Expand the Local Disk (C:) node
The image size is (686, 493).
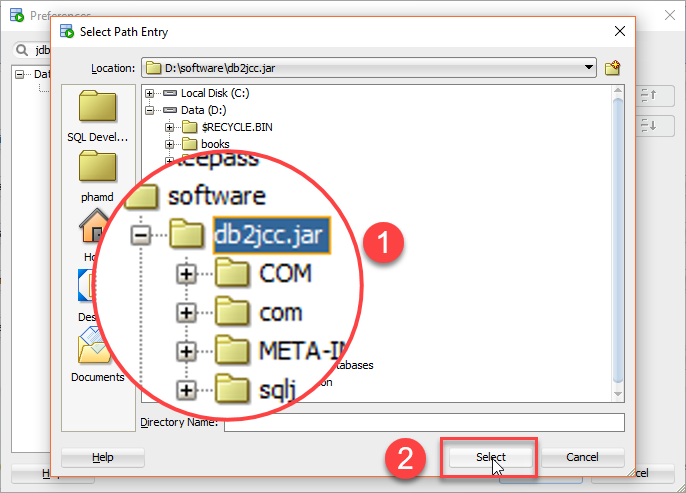point(150,93)
